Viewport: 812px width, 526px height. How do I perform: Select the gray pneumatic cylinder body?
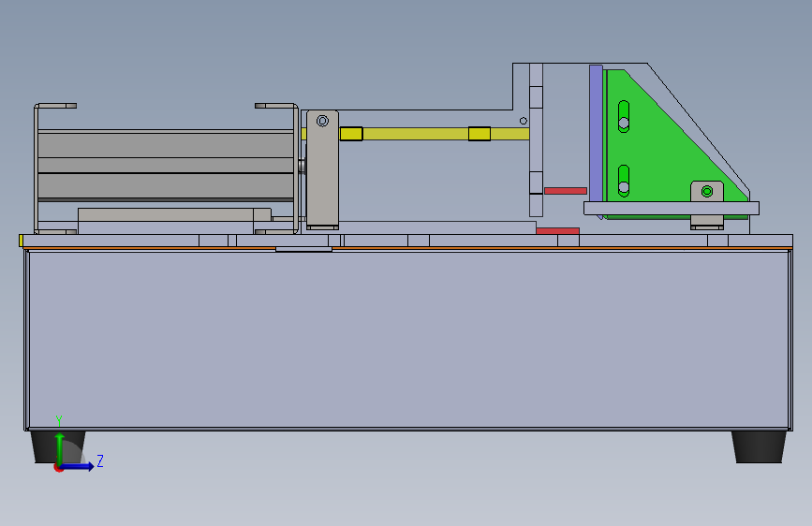click(166, 165)
